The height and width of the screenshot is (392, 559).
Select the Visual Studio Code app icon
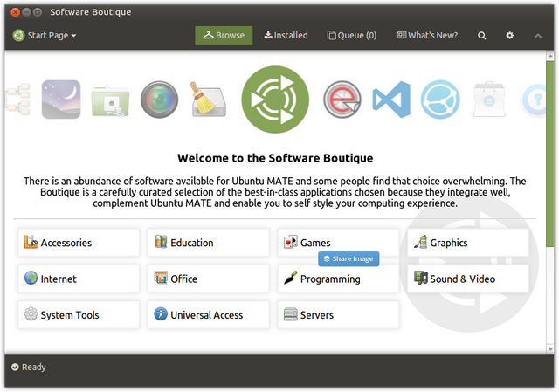pyautogui.click(x=391, y=100)
